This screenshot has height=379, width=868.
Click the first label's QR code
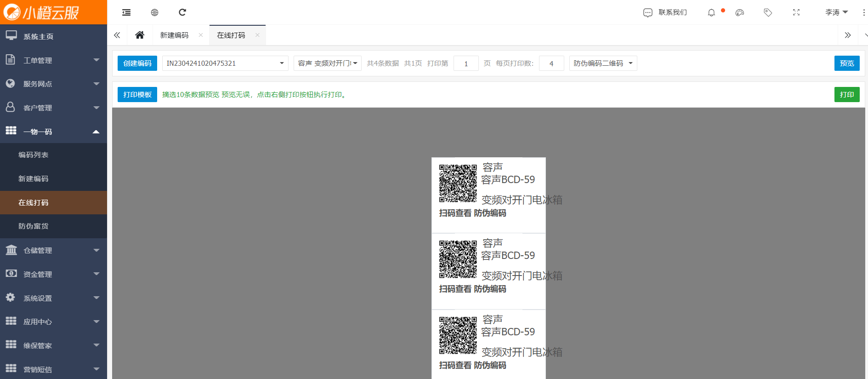pos(458,184)
